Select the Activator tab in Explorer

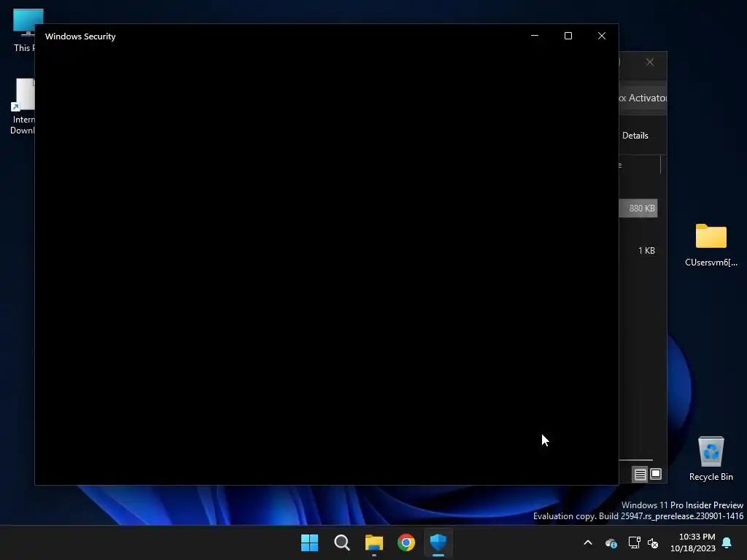coord(643,98)
